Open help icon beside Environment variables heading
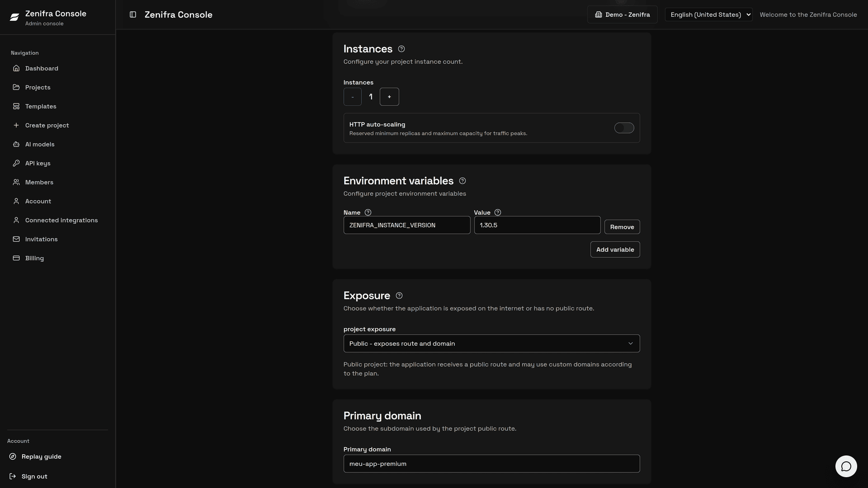 coord(462,181)
